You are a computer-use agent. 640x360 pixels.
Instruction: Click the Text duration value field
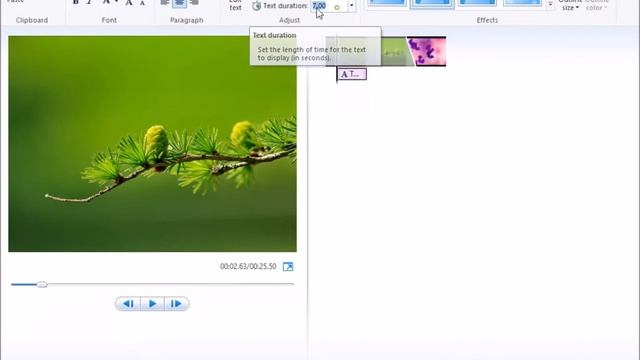point(329,6)
